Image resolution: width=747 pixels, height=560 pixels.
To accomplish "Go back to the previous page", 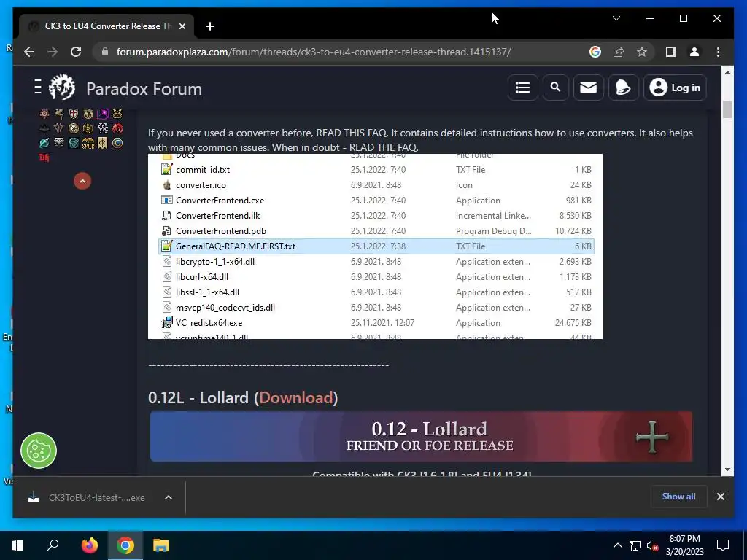I will [x=29, y=52].
